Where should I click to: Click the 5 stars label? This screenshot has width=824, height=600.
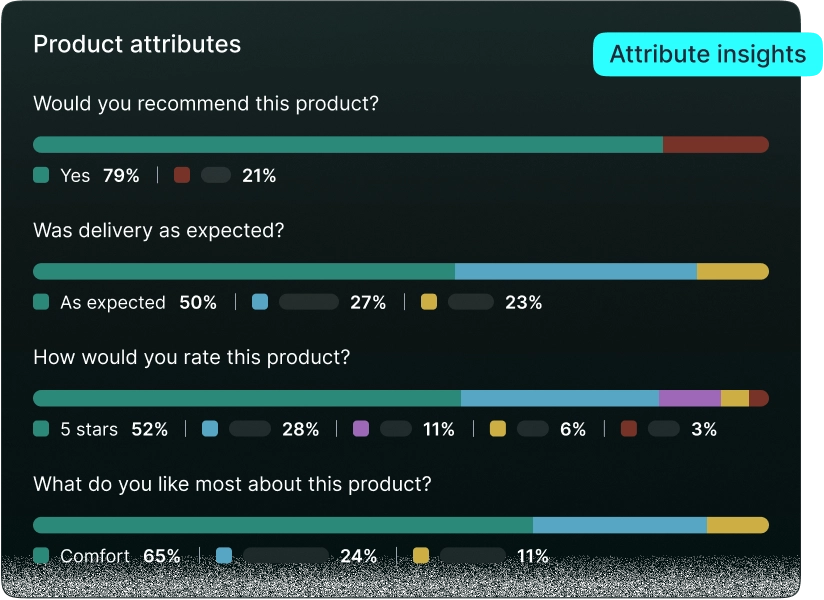click(x=89, y=429)
